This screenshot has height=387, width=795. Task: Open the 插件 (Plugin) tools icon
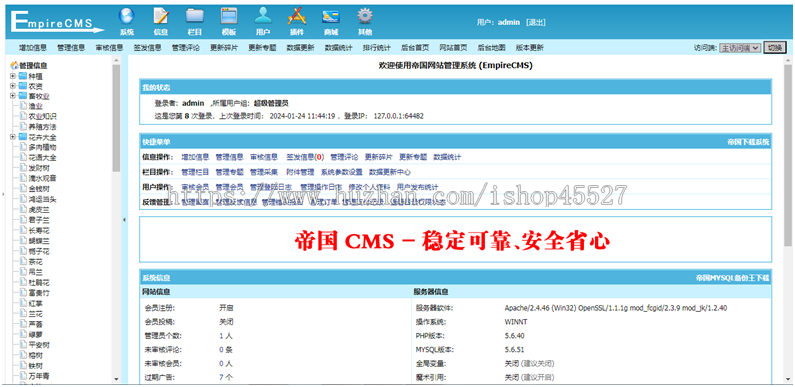[x=297, y=16]
